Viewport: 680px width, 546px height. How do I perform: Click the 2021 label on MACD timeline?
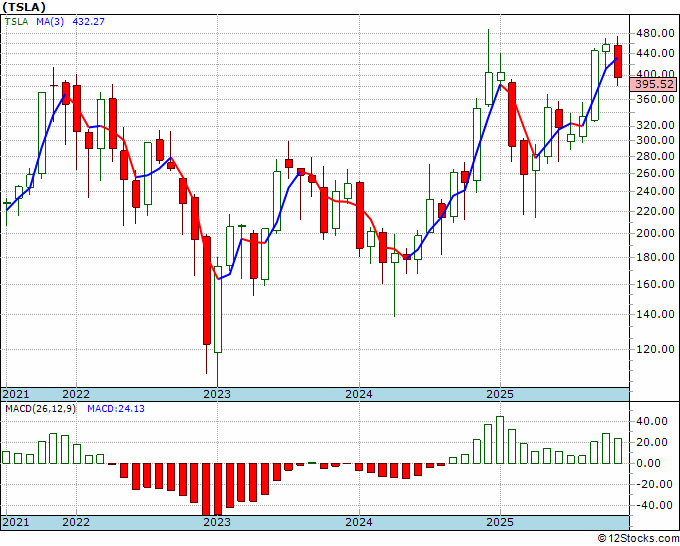(x=16, y=522)
